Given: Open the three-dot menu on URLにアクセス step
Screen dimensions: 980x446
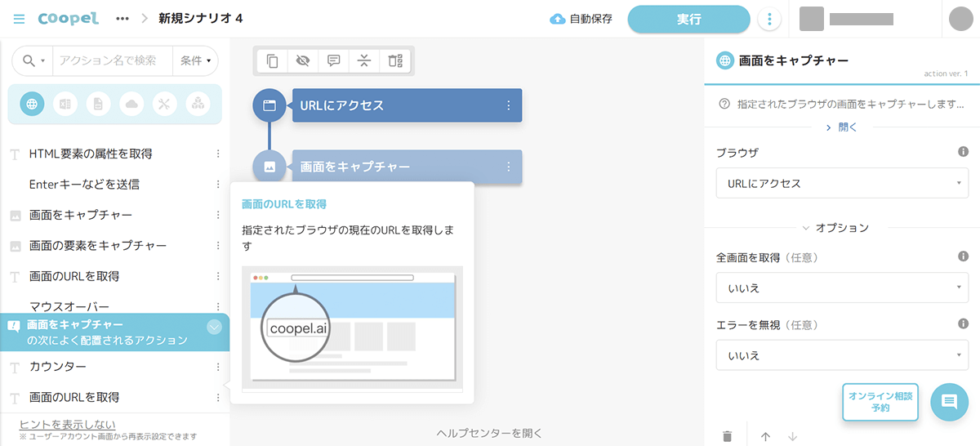Looking at the screenshot, I should pos(509,105).
